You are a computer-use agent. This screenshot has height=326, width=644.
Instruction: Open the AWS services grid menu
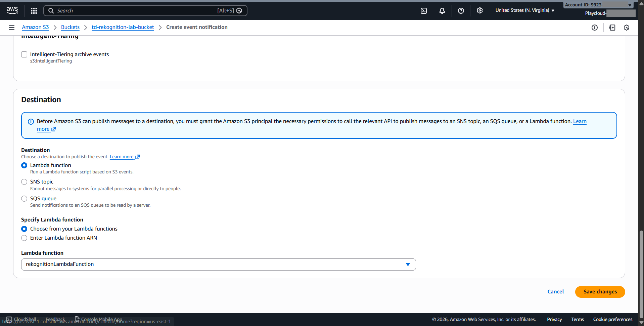coord(34,11)
